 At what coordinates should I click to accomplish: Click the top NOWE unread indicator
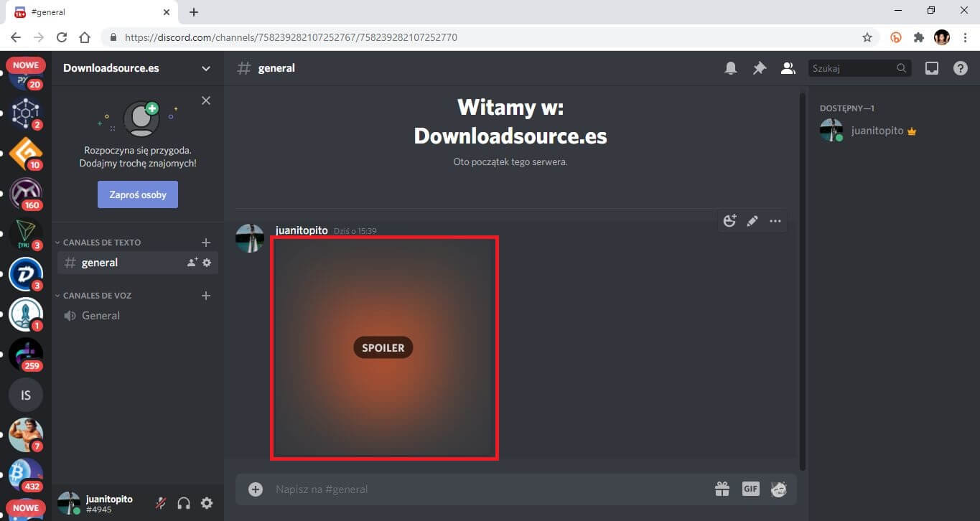pos(26,65)
